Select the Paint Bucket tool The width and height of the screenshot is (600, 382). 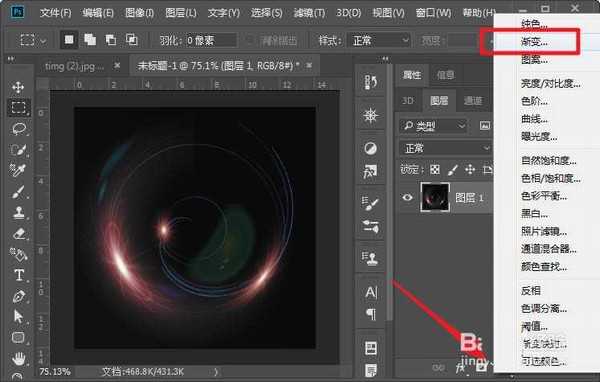click(18, 254)
